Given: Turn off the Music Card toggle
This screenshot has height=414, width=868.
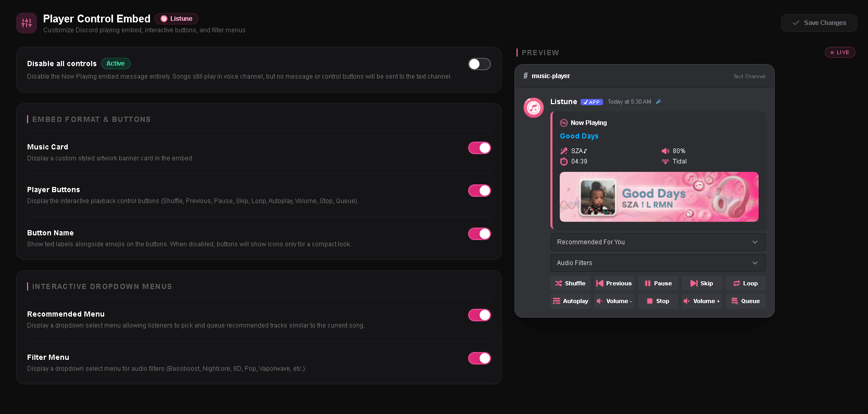Looking at the screenshot, I should tap(480, 148).
